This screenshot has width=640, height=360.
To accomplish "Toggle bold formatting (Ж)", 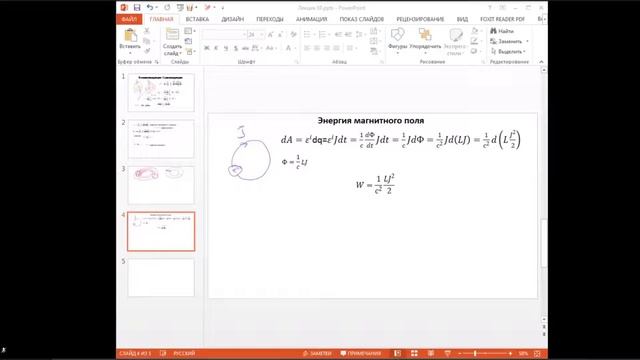I will [x=207, y=48].
